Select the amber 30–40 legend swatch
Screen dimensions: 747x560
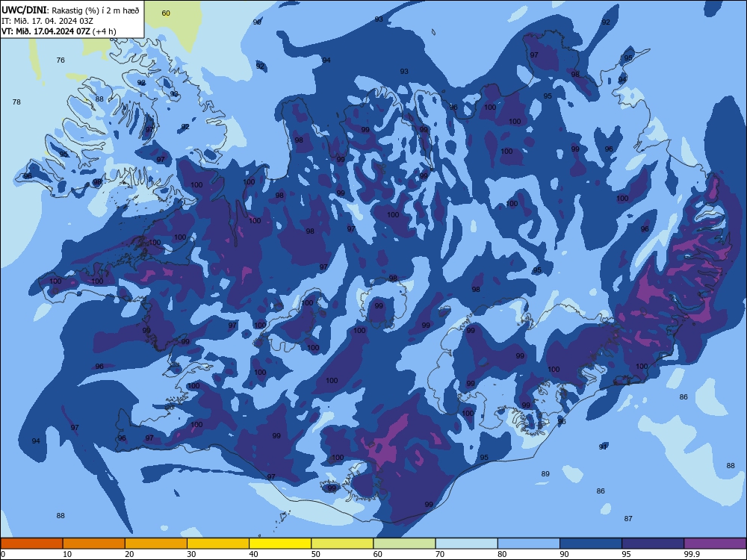(x=218, y=544)
